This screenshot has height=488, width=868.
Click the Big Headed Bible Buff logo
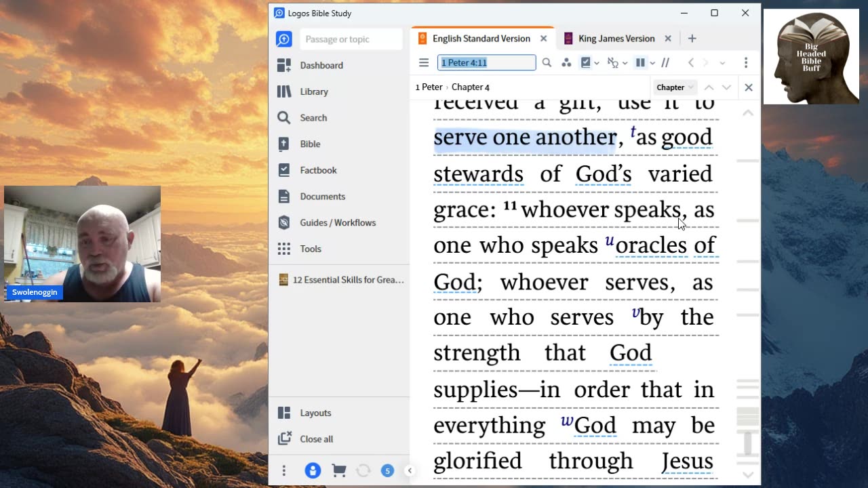click(811, 57)
